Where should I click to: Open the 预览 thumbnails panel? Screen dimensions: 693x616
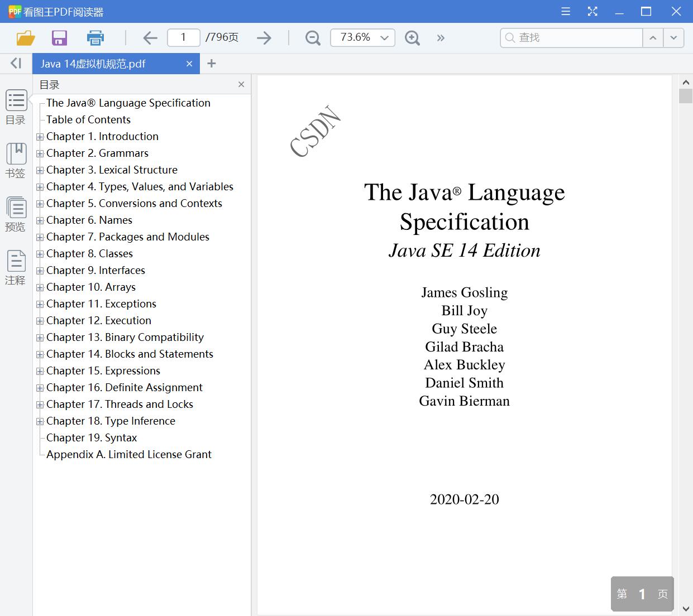tap(16, 214)
